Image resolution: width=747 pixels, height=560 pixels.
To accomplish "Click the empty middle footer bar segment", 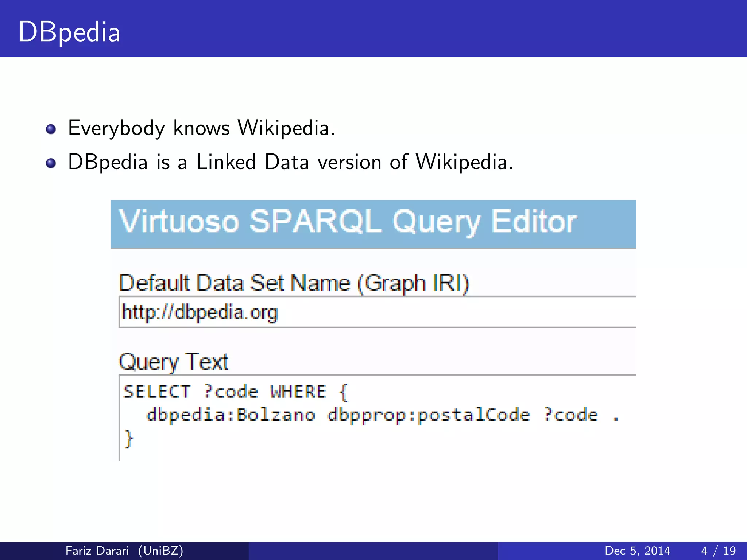I will tap(373, 551).
